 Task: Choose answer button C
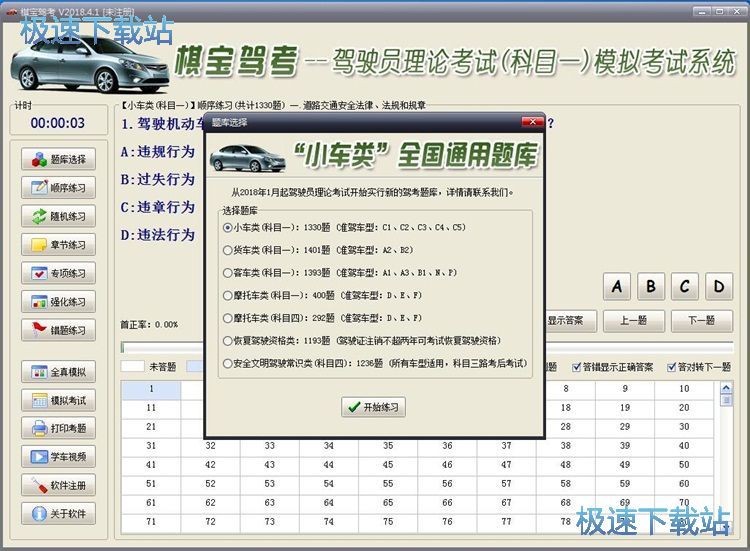pyautogui.click(x=684, y=287)
